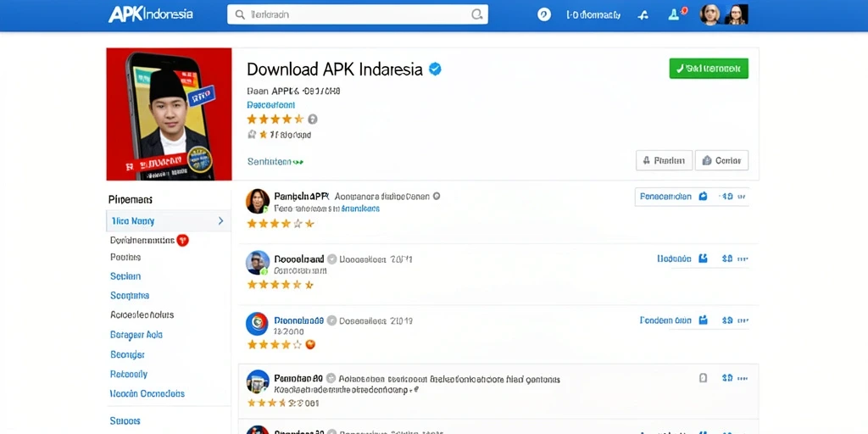The image size is (868, 434).
Task: Open the Sesiein sidebar item
Action: [125, 276]
